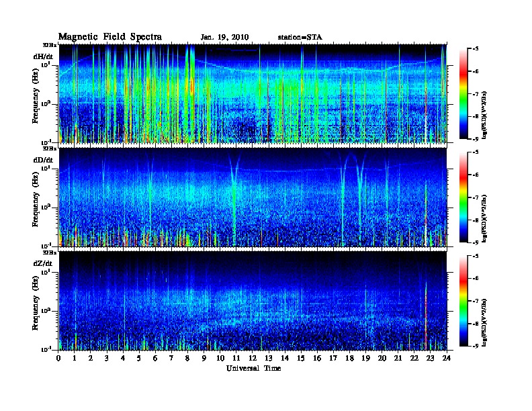Click the hour 23 tick label
The image size is (532, 411).
click(430, 358)
